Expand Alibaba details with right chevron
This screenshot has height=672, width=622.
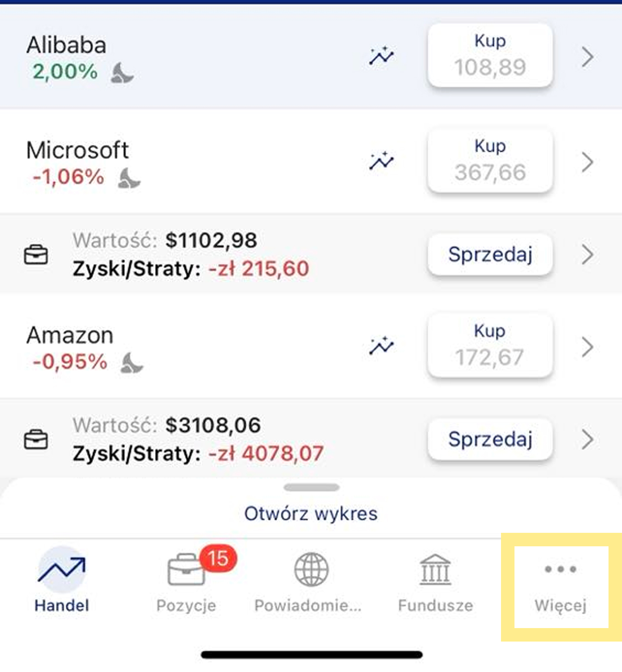click(587, 57)
